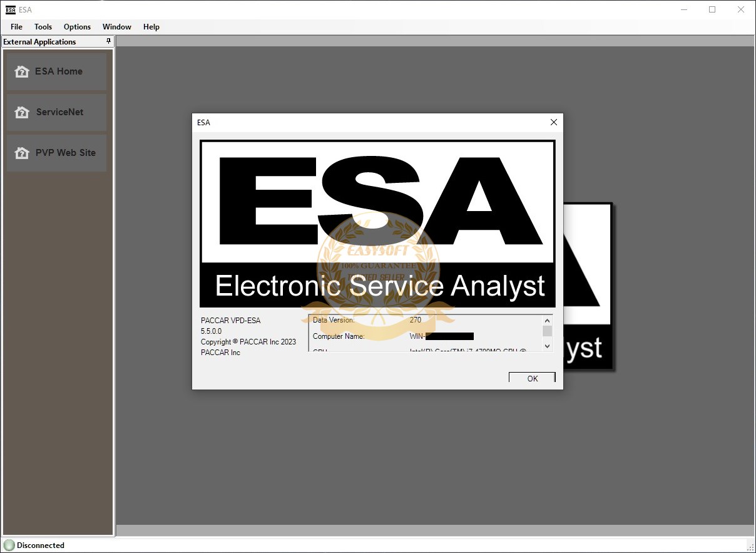Click the External Applications panel header
The width and height of the screenshot is (756, 553).
(58, 42)
